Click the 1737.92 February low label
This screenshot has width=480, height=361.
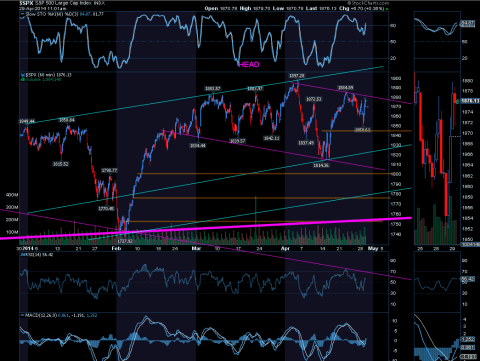tap(125, 241)
